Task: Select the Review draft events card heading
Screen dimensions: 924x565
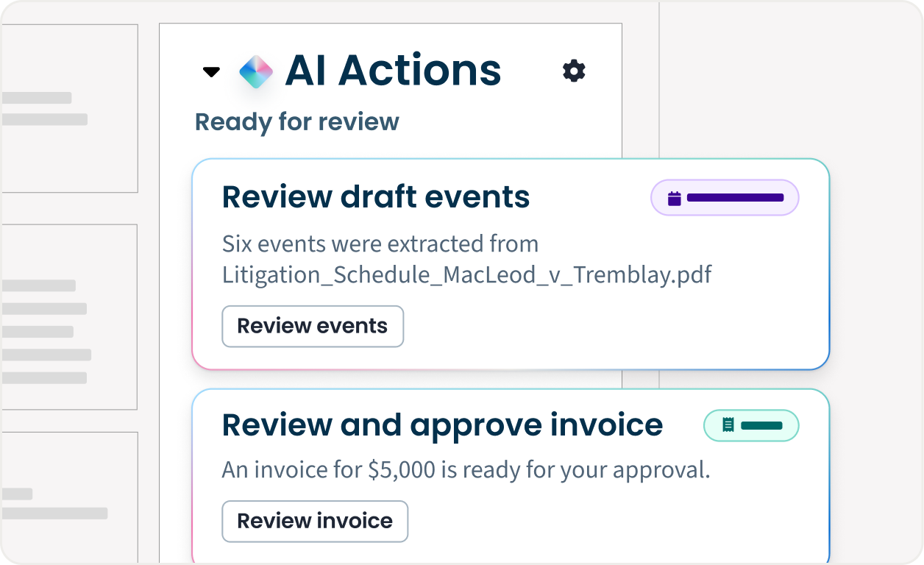Action: pos(376,196)
